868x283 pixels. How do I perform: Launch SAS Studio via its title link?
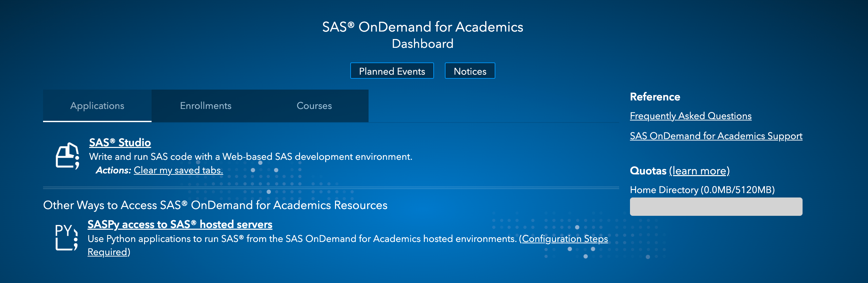[x=120, y=143]
